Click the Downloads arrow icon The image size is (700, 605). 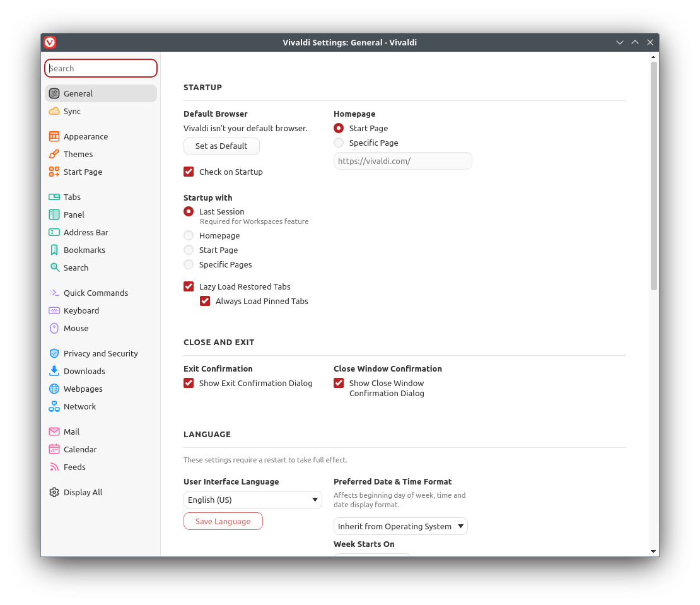pos(54,371)
